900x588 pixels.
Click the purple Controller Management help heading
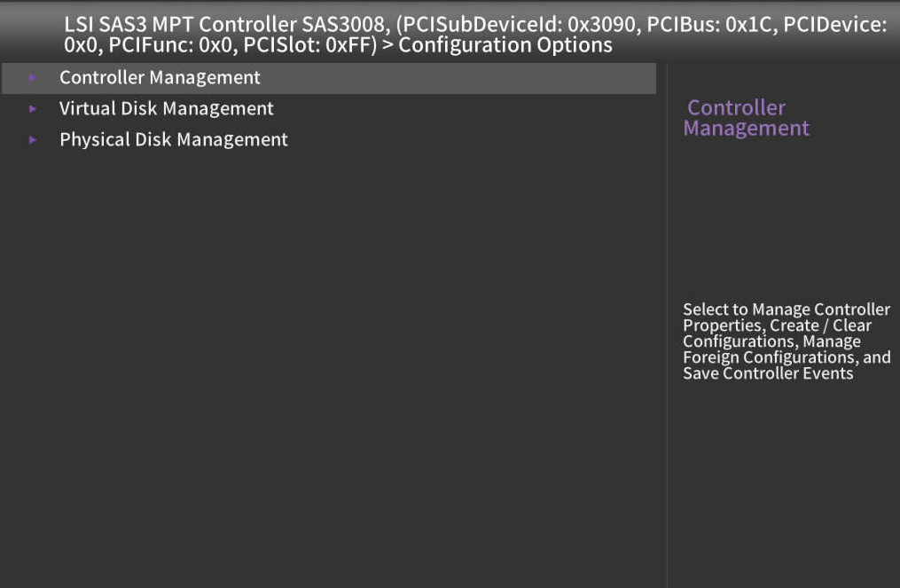tap(746, 118)
